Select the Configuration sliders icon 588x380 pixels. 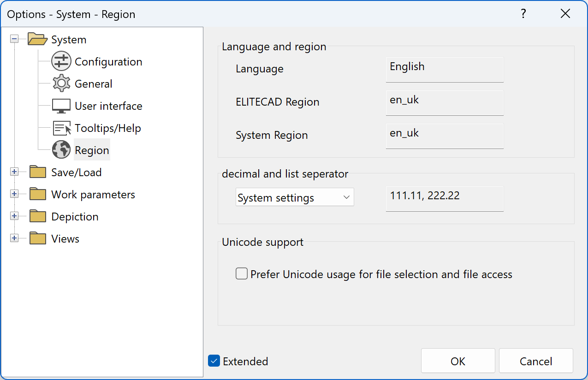[61, 61]
